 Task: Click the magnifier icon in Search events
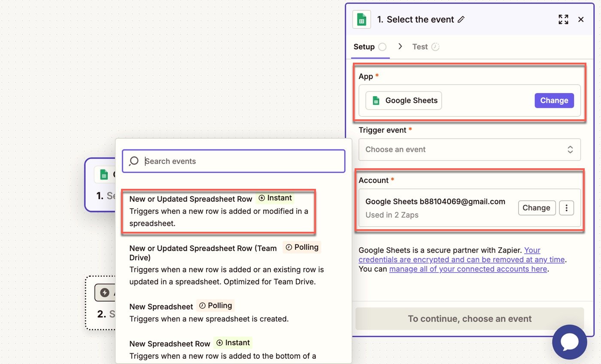pos(134,161)
